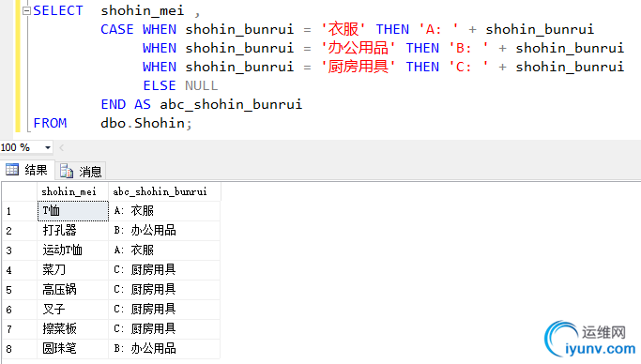This screenshot has height=364, width=641.
Task: Click row header number 3
Action: pos(20,250)
